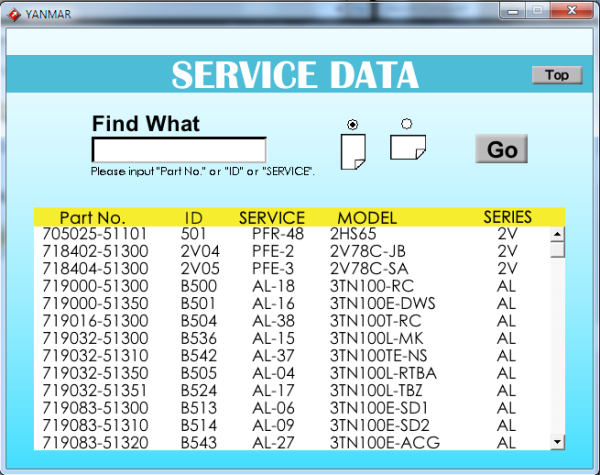The width and height of the screenshot is (600, 475).
Task: Click model 2V78C-SA
Action: [x=369, y=269]
